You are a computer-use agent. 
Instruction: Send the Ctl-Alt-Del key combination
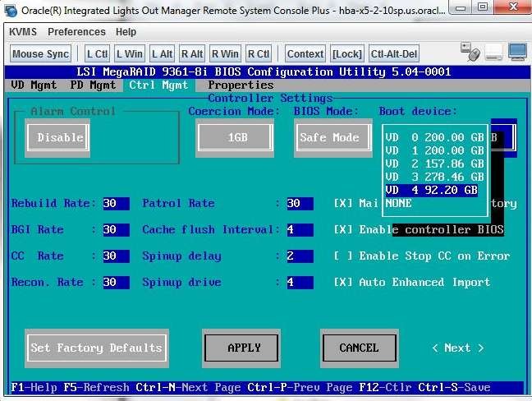pyautogui.click(x=394, y=53)
